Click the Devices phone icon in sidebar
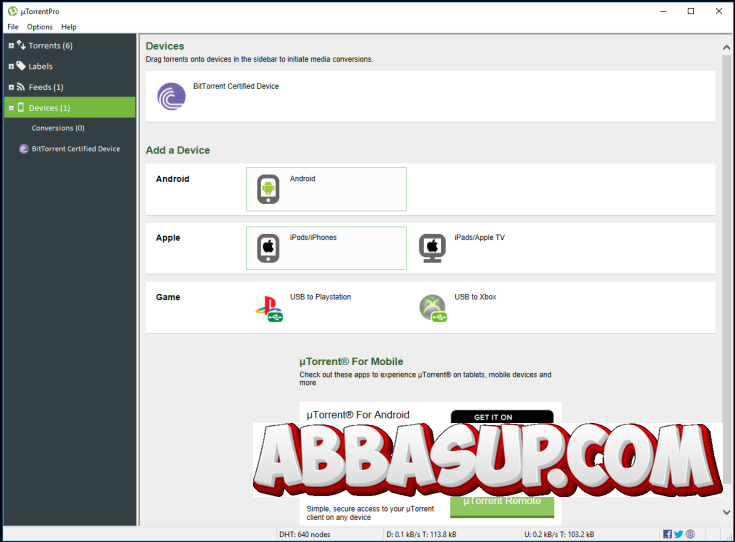 pos(21,107)
